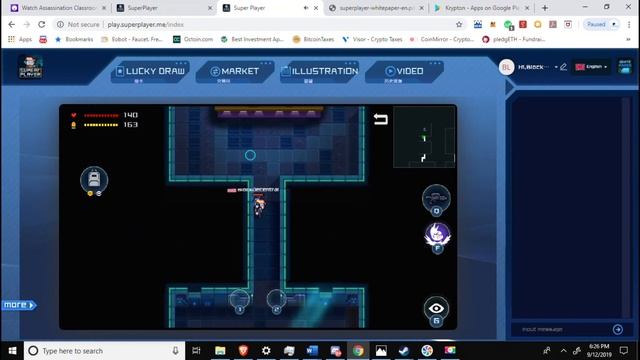Send the chat message arrow button
This screenshot has width=640, height=360.
tap(618, 329)
